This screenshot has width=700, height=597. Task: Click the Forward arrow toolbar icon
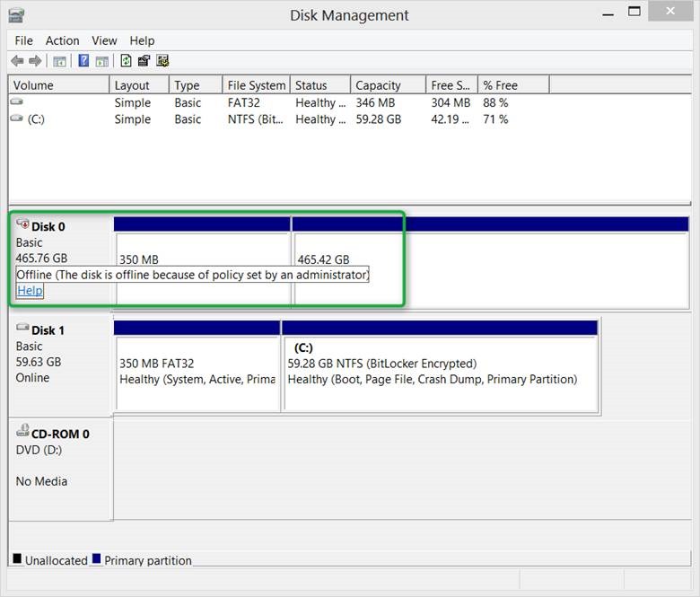tap(35, 61)
